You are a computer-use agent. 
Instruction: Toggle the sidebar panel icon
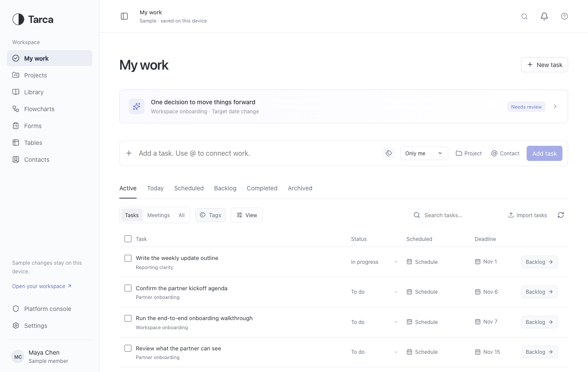pos(124,16)
